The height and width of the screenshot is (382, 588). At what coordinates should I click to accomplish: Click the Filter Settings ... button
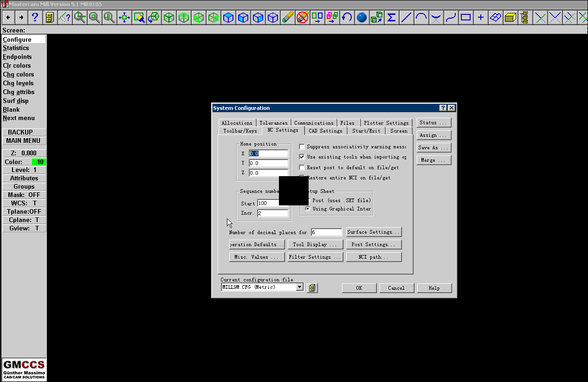coord(315,257)
